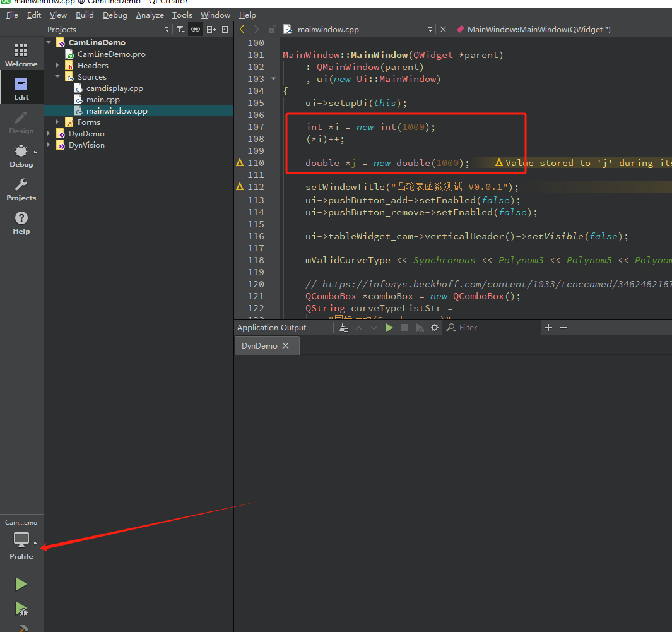
Task: Open the Window menu
Action: pos(215,15)
